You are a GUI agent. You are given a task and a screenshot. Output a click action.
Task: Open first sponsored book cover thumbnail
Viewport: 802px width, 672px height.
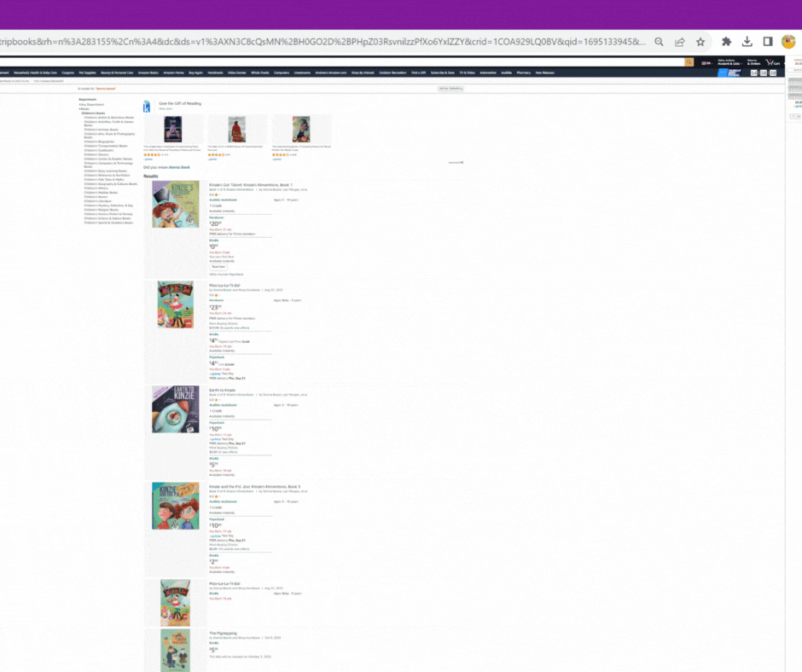(173, 130)
